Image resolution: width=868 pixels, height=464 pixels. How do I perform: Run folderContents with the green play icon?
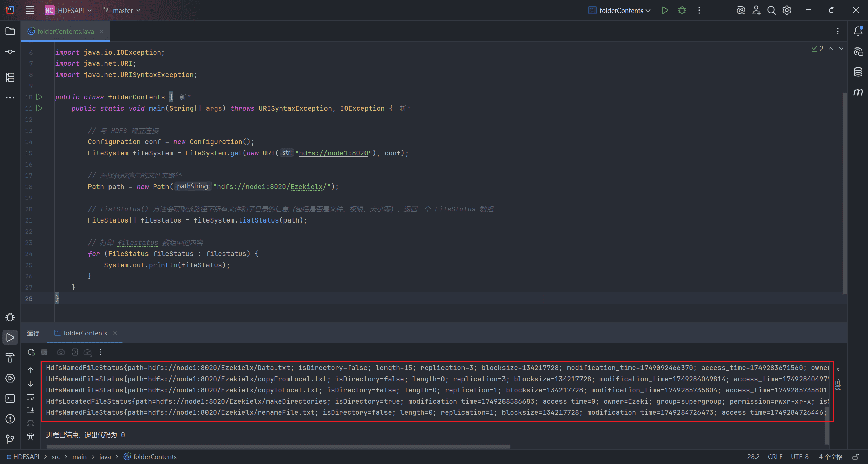665,10
